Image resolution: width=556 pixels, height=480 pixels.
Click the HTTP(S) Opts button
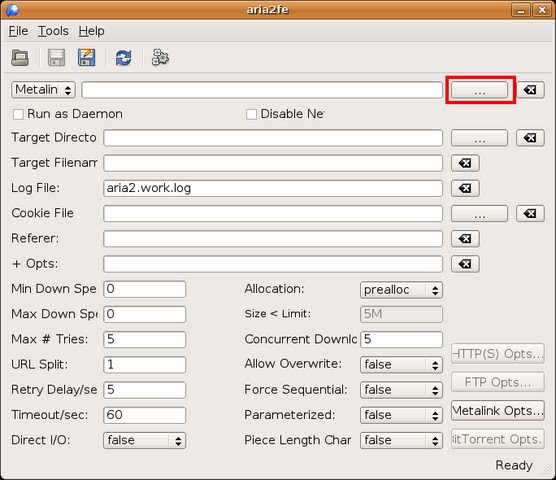pos(498,354)
